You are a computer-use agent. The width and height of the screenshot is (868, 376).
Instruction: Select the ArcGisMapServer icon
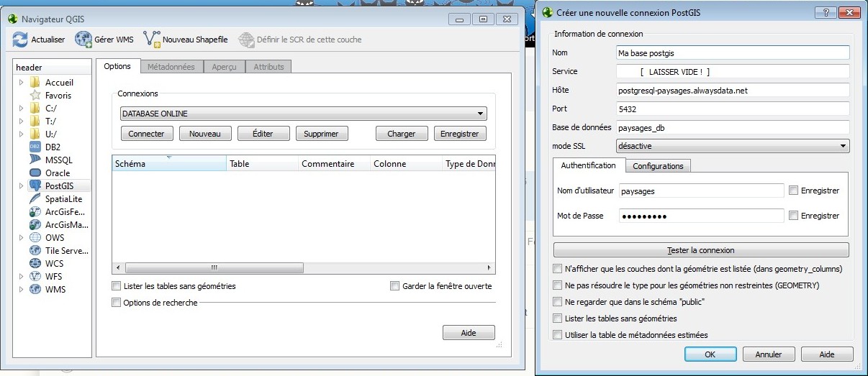pyautogui.click(x=35, y=225)
